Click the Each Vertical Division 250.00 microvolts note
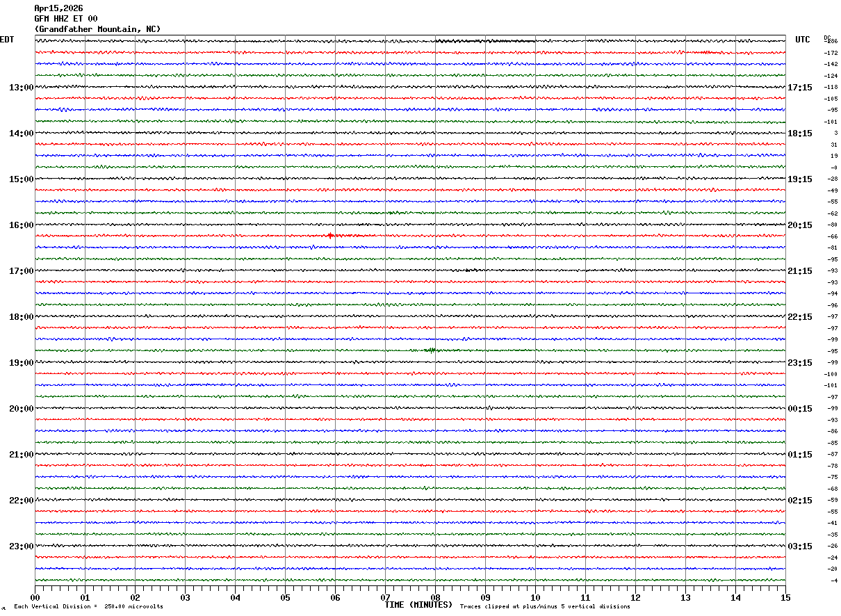 coord(88,607)
